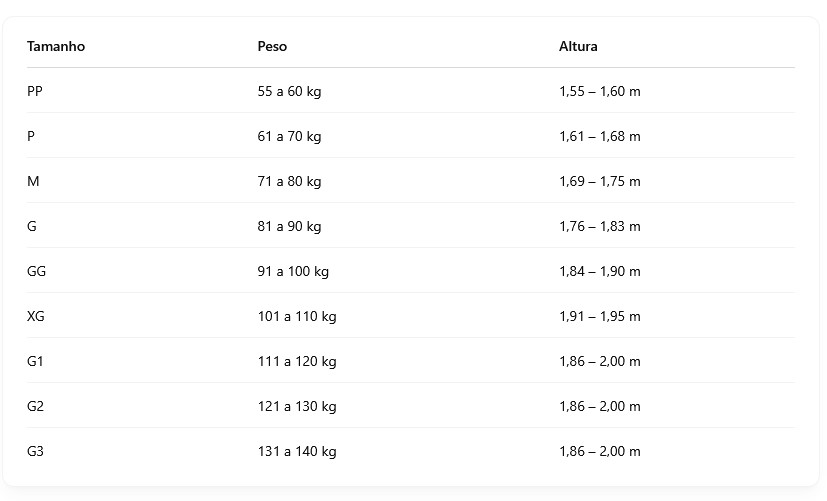Click the Altura column header
Viewport: 827px width, 501px height.
tap(578, 47)
